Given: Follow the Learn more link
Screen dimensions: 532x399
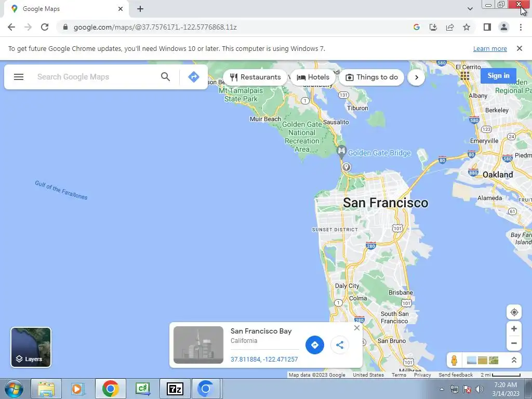Looking at the screenshot, I should pos(490,48).
